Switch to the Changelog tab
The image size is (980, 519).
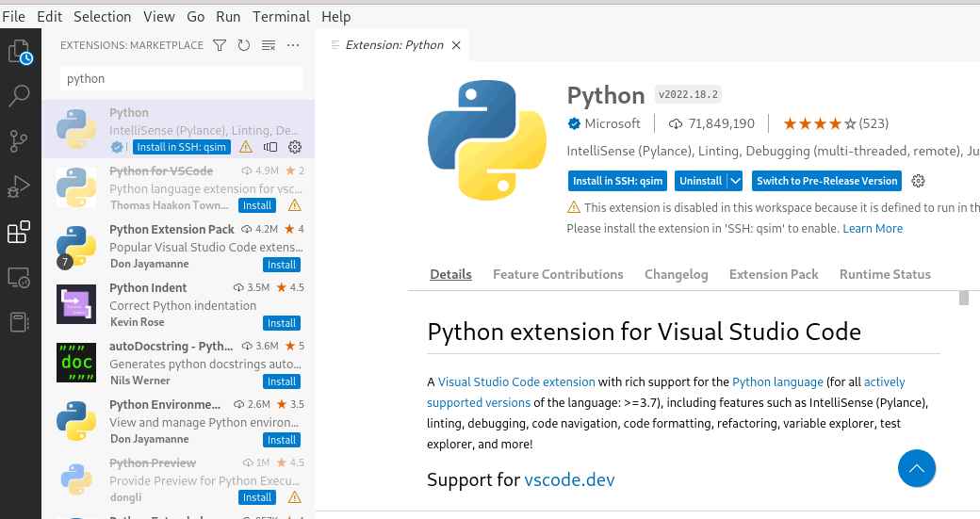[x=677, y=274]
